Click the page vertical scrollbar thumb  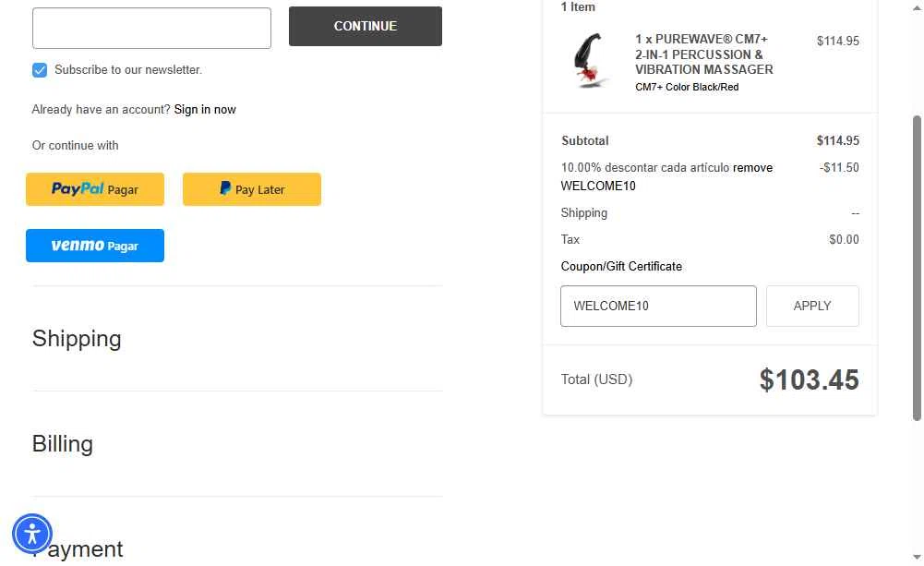[917, 269]
